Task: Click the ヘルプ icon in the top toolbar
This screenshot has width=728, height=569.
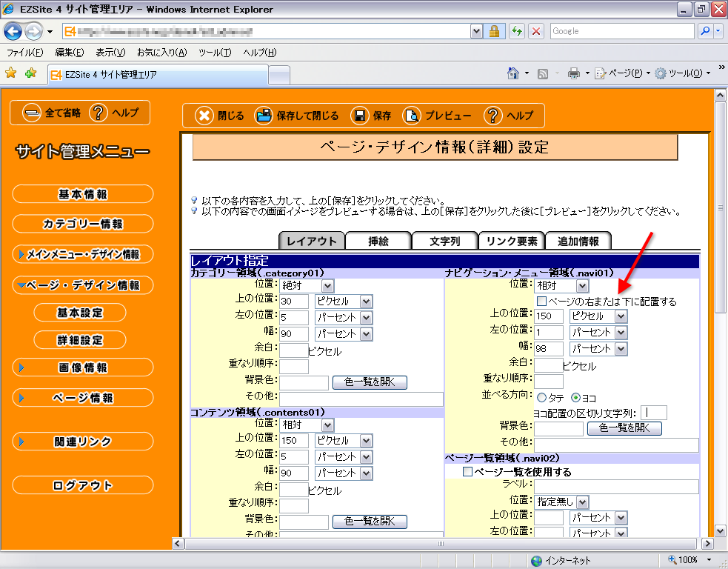Action: [493, 116]
